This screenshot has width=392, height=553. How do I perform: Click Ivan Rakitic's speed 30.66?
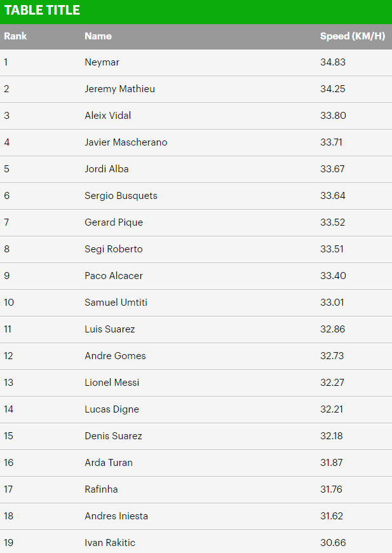click(332, 543)
